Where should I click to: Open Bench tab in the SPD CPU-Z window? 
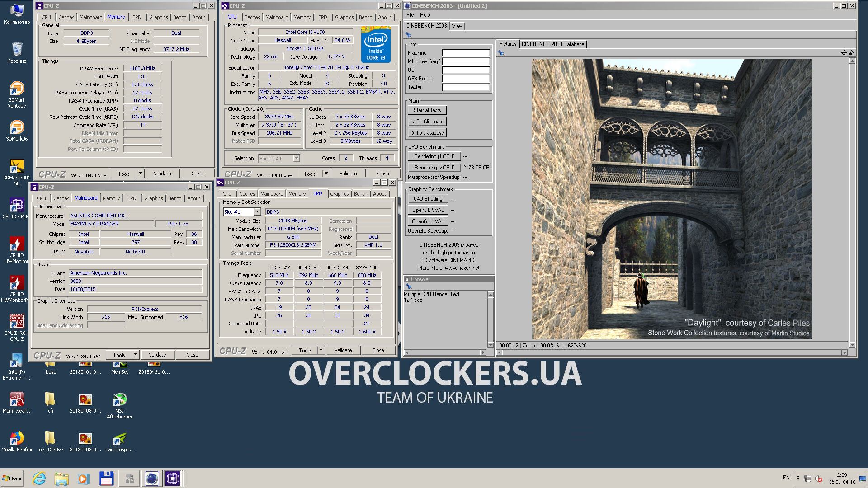pyautogui.click(x=361, y=194)
